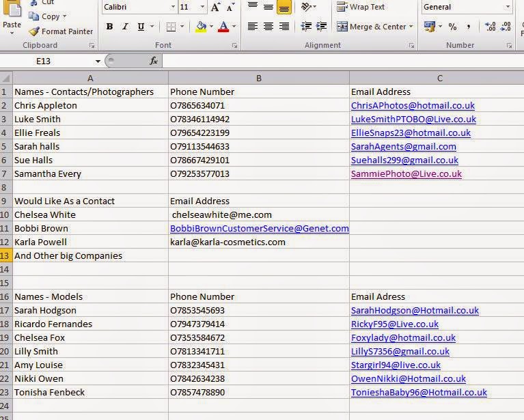
Task: Decrease font size with Shrink Font icon
Action: pyautogui.click(x=231, y=7)
